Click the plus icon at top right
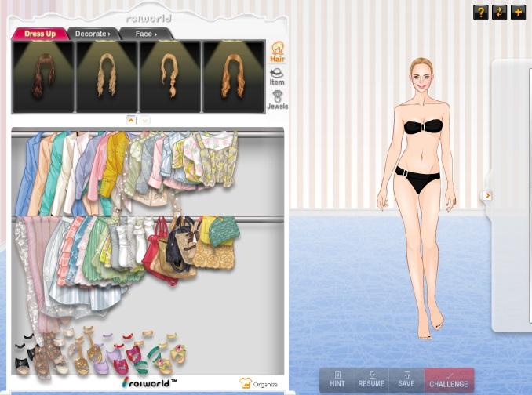This screenshot has height=395, width=532. 518,12
